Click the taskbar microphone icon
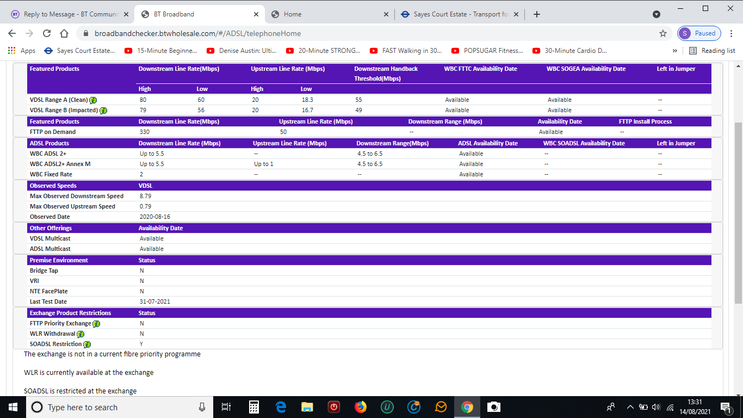This screenshot has height=418, width=743. pyautogui.click(x=202, y=407)
